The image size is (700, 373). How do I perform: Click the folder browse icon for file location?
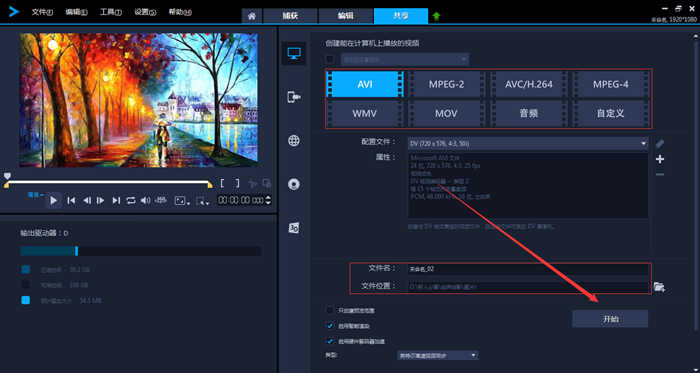point(659,287)
